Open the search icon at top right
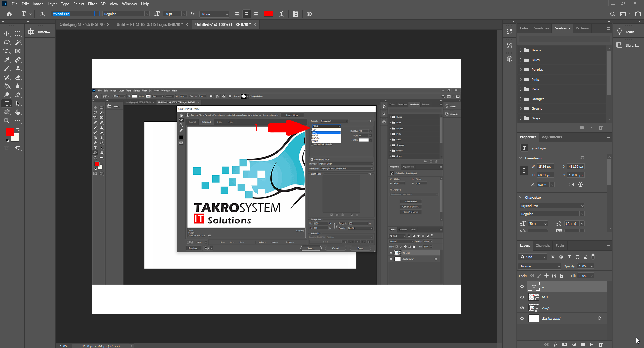Viewport: 644px width, 348px height. point(612,14)
